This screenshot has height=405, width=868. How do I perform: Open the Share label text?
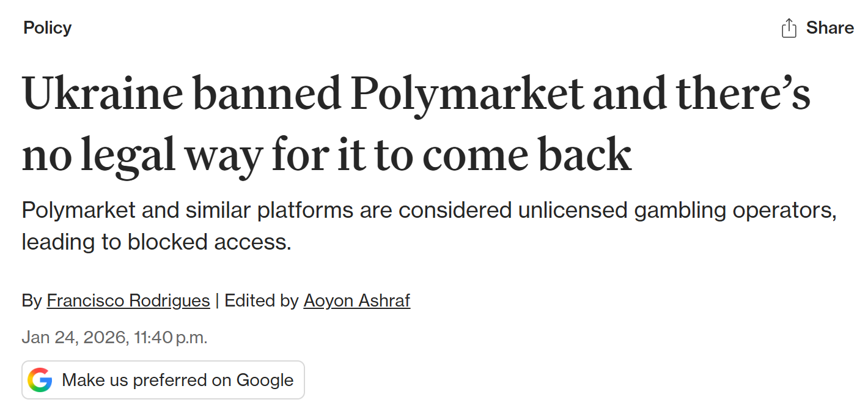click(829, 28)
